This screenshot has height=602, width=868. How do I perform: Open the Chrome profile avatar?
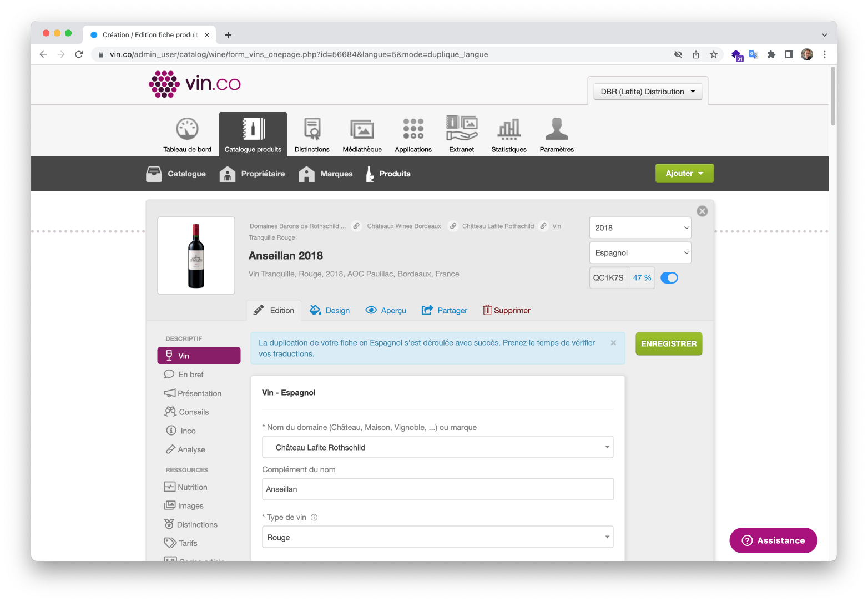pyautogui.click(x=807, y=54)
